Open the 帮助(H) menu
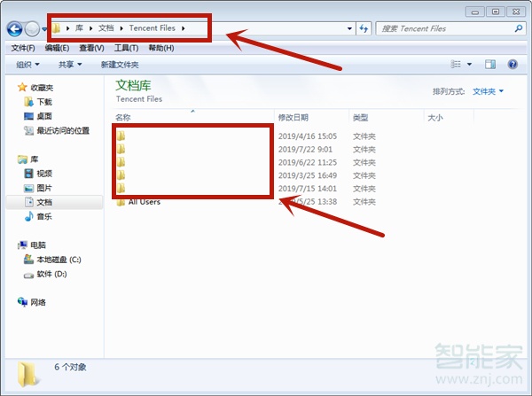The width and height of the screenshot is (532, 396). point(161,48)
